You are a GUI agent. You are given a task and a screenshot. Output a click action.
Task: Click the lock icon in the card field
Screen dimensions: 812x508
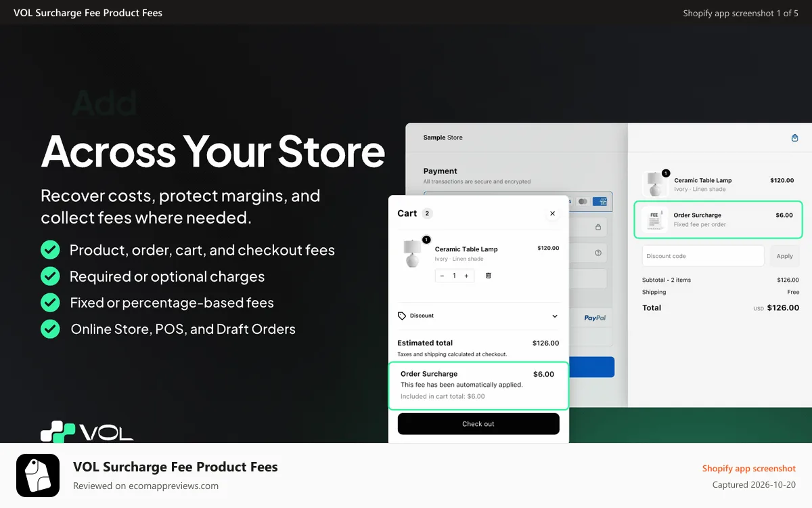[x=598, y=228]
